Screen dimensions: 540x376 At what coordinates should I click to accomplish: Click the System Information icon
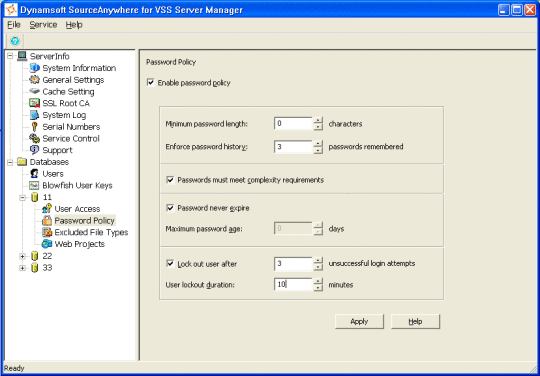(34, 68)
